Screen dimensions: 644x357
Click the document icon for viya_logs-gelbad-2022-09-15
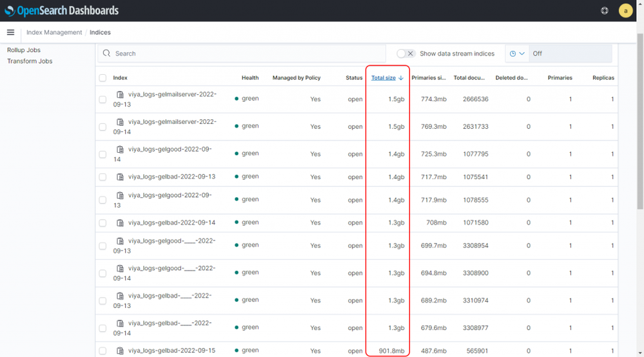pos(120,351)
